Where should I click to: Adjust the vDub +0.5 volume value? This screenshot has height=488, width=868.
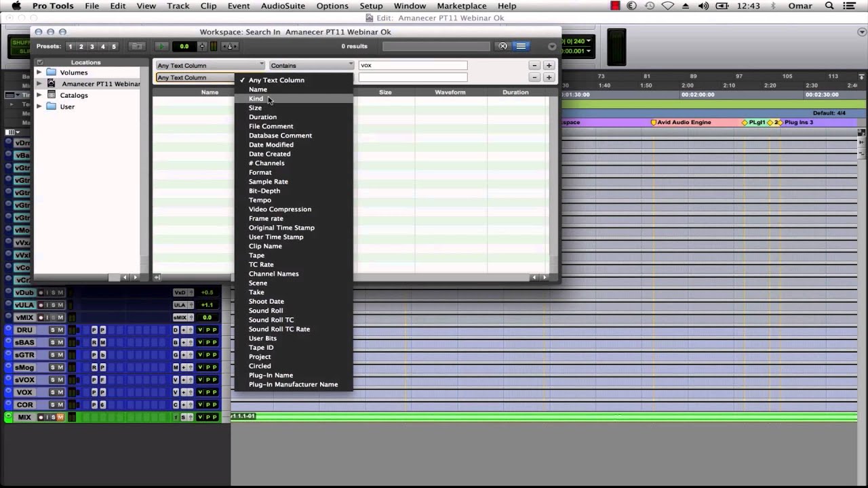click(x=207, y=293)
